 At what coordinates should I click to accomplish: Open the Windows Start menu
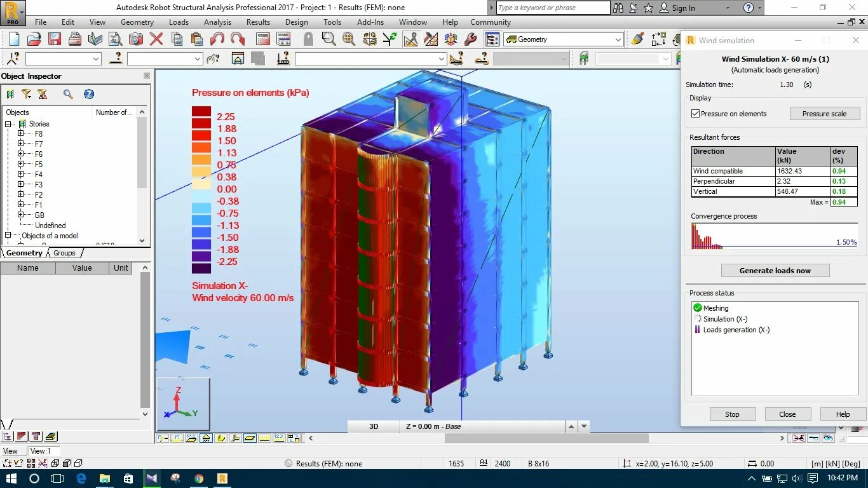[x=11, y=478]
